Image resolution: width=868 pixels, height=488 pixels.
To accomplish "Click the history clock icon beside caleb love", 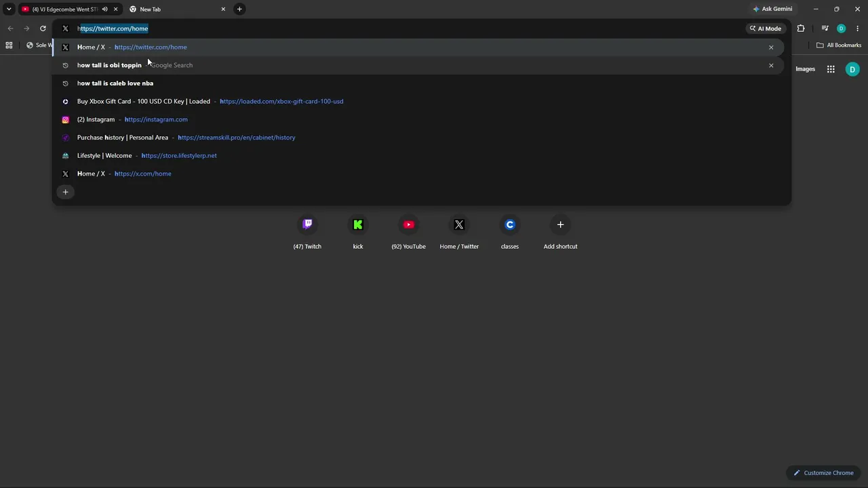I will coord(65,83).
